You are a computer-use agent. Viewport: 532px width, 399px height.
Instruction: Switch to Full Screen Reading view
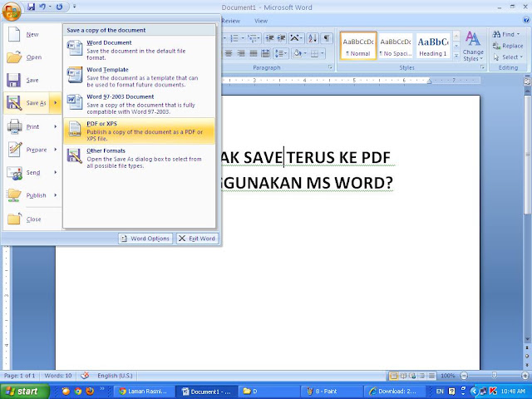[403, 376]
